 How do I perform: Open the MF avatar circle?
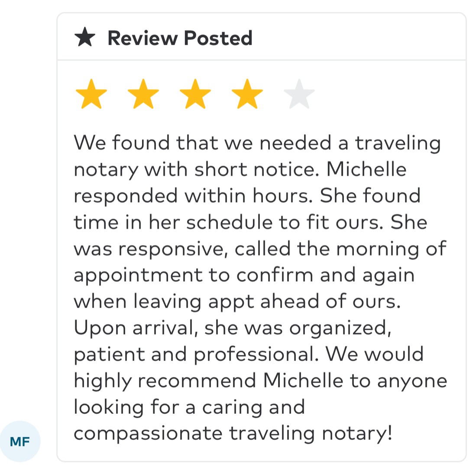click(x=20, y=442)
